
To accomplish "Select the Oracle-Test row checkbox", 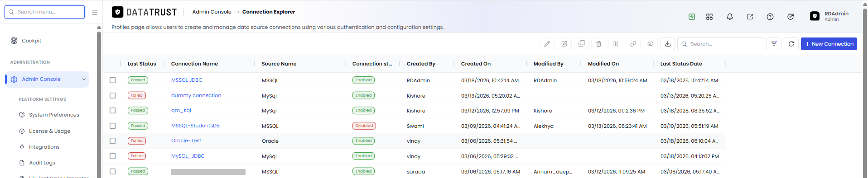I will (x=112, y=141).
